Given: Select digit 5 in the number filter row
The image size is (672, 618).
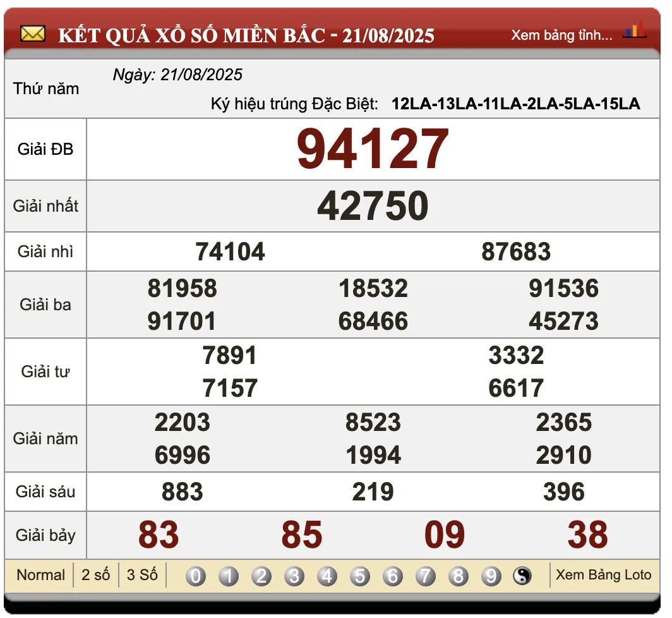Looking at the screenshot, I should click(x=361, y=575).
